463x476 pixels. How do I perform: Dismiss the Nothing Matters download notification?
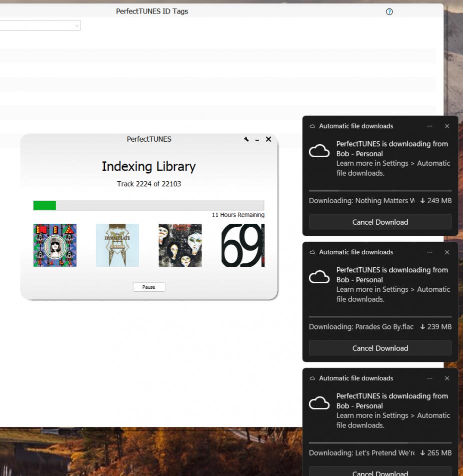click(x=447, y=126)
